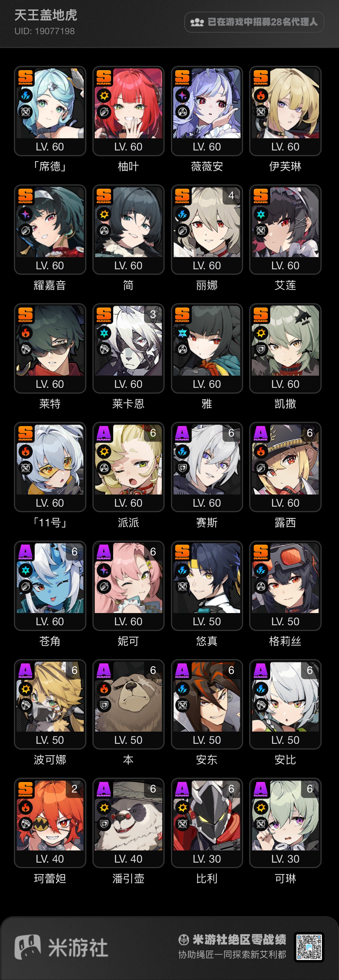Image resolution: width=339 pixels, height=980 pixels.
Task: Click the player name 天王盖地虎
Action: pos(46,15)
